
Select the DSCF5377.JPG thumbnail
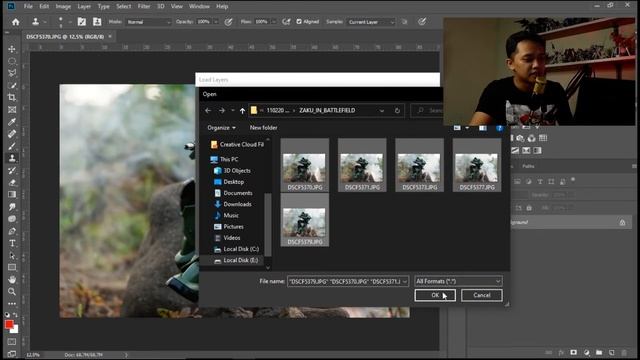pyautogui.click(x=477, y=165)
